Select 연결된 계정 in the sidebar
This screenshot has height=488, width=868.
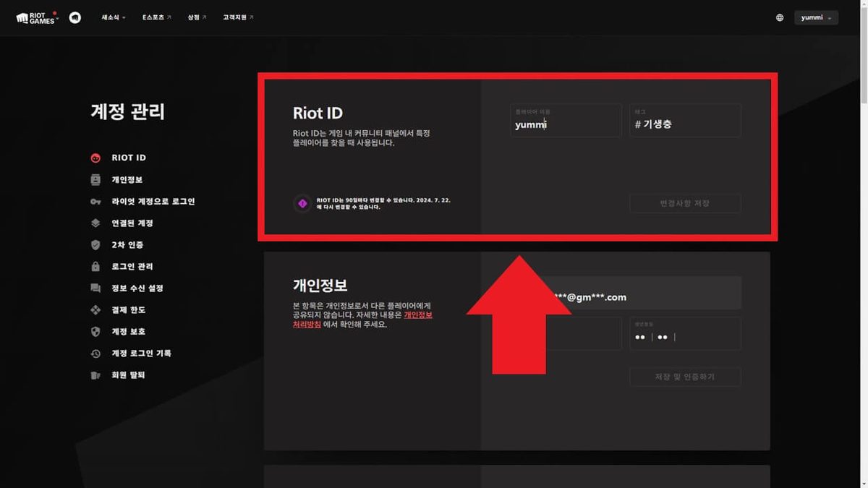pos(132,223)
